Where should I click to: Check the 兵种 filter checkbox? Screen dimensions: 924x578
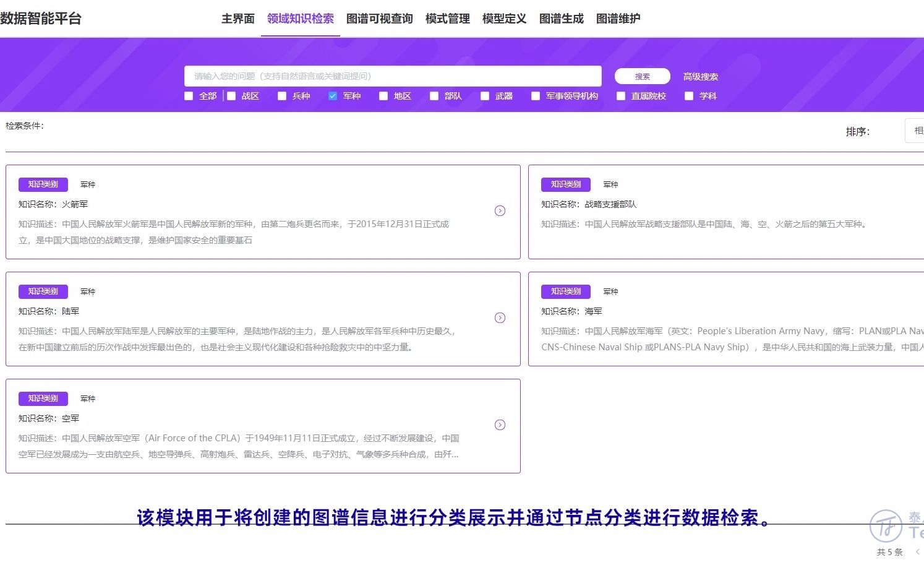282,96
